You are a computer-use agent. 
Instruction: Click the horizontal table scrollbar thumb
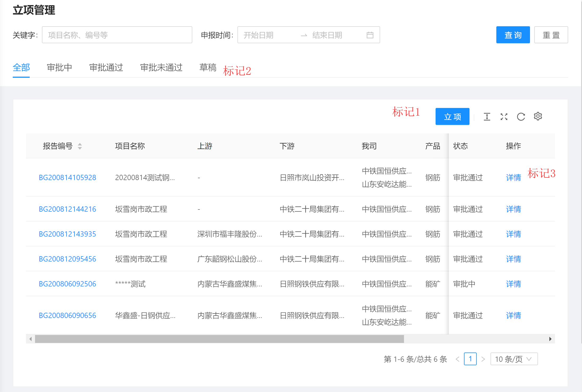pos(219,339)
